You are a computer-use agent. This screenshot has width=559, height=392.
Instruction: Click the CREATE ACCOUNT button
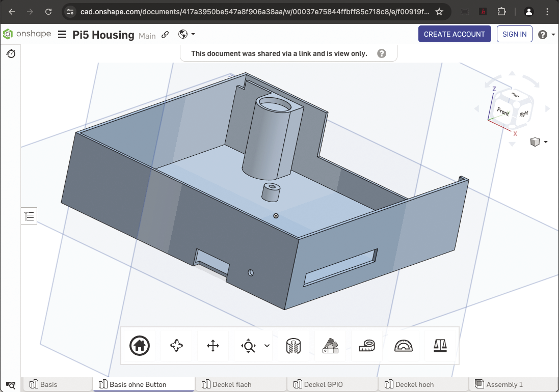click(x=455, y=34)
